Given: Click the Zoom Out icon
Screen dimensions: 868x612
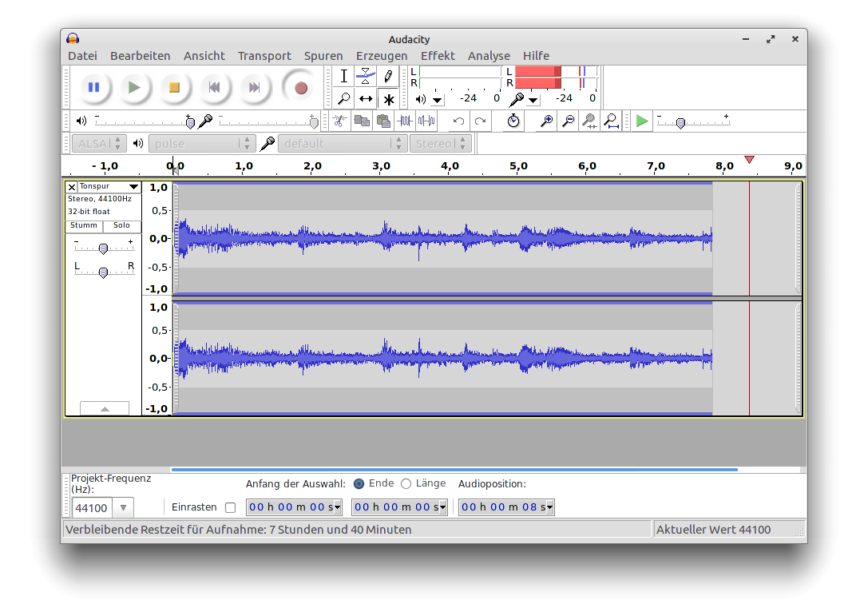Looking at the screenshot, I should [x=568, y=121].
